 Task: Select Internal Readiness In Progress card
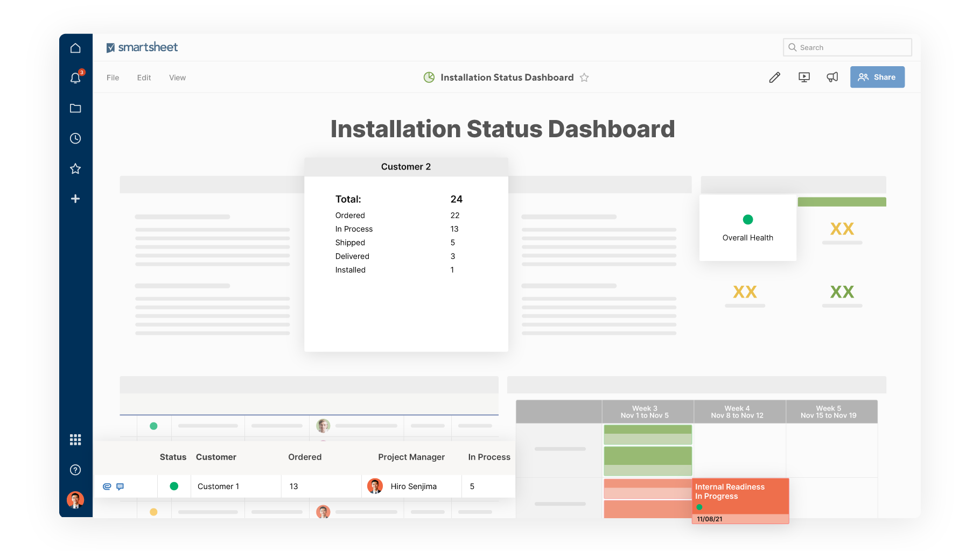tap(740, 496)
